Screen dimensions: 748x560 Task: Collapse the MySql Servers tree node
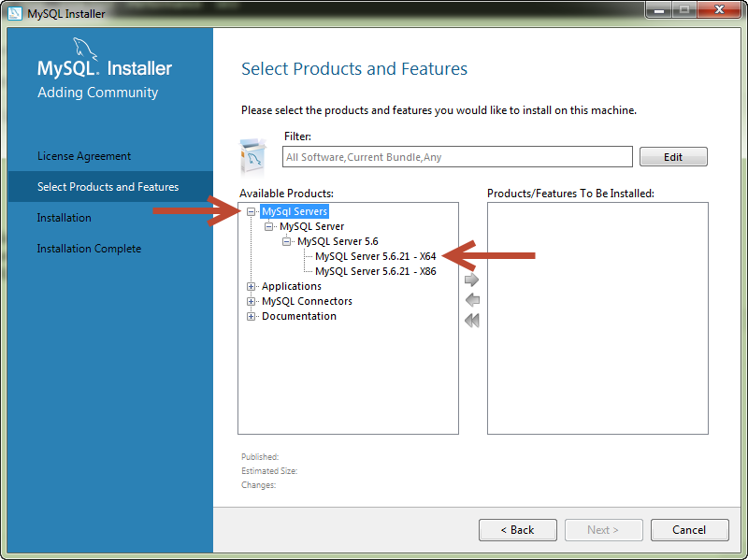pos(251,211)
